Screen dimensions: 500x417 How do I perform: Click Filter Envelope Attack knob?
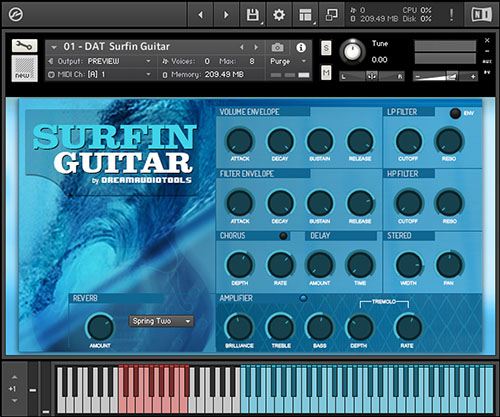click(240, 203)
